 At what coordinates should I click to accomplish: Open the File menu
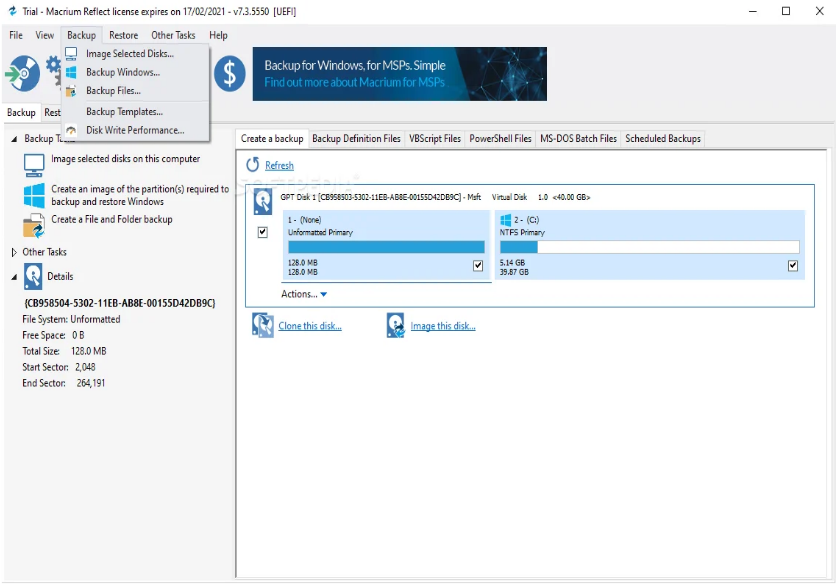click(16, 35)
